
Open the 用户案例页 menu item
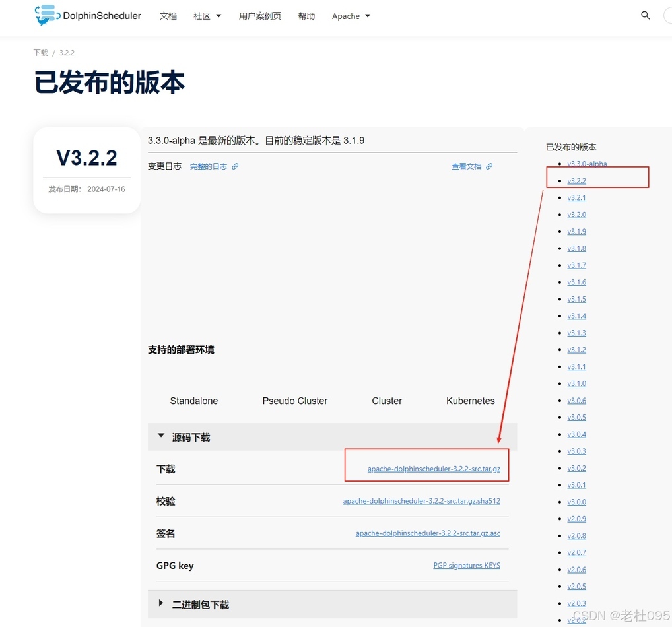259,16
